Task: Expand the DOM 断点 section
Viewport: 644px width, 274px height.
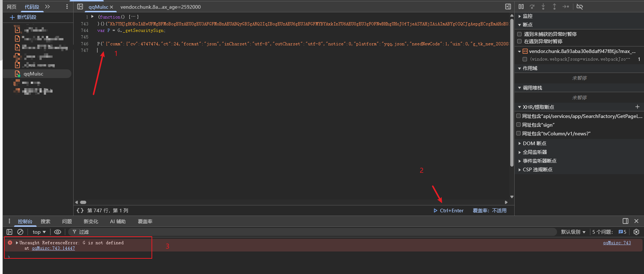Action: click(x=520, y=143)
